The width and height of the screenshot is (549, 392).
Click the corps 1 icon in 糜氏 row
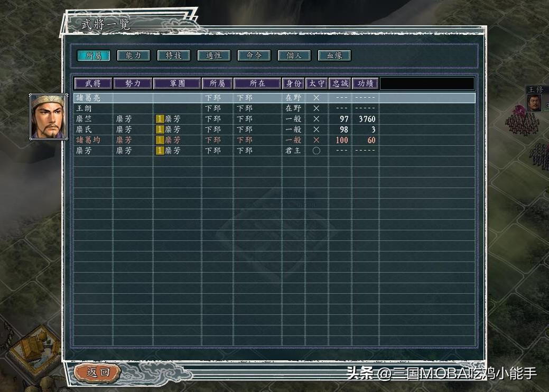[x=160, y=129]
